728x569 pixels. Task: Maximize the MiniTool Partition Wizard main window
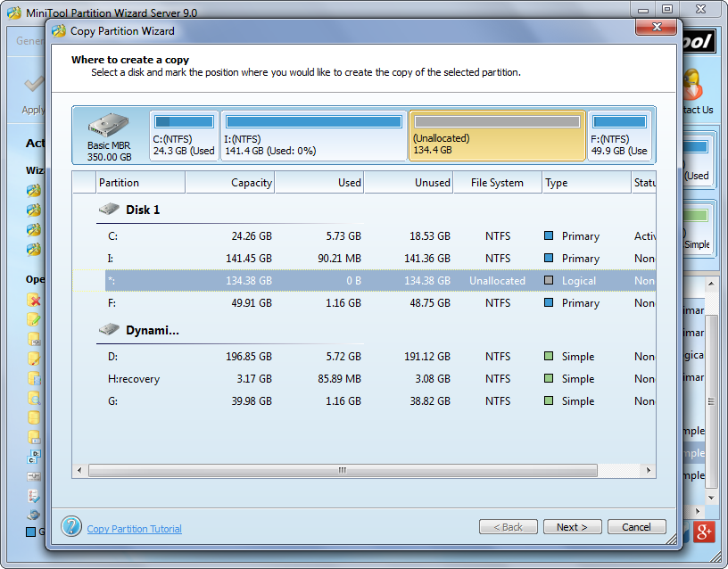pos(667,9)
